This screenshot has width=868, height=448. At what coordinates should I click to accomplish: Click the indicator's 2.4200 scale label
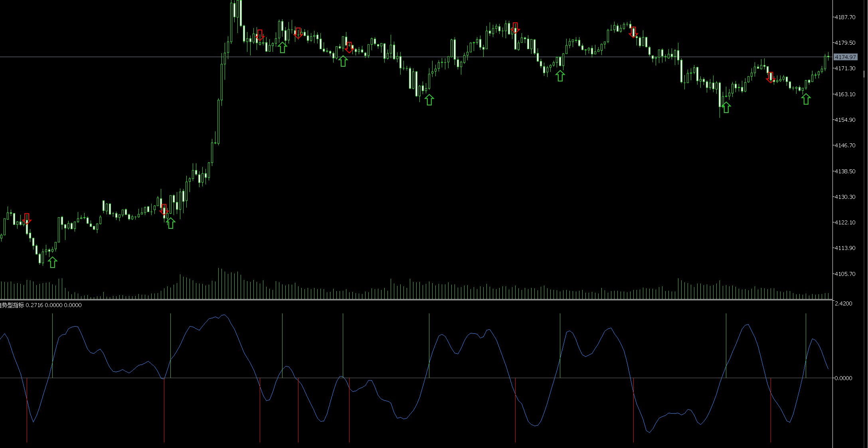(x=843, y=303)
